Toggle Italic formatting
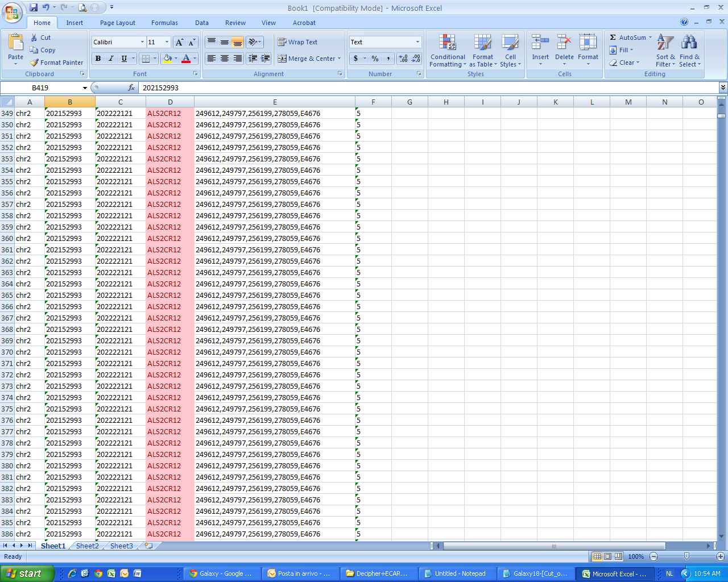 pyautogui.click(x=111, y=59)
